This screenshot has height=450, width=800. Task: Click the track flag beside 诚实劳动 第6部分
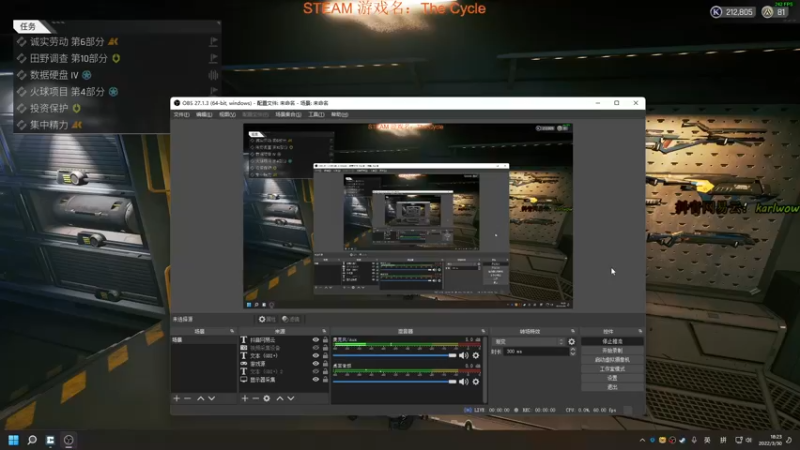coord(213,41)
